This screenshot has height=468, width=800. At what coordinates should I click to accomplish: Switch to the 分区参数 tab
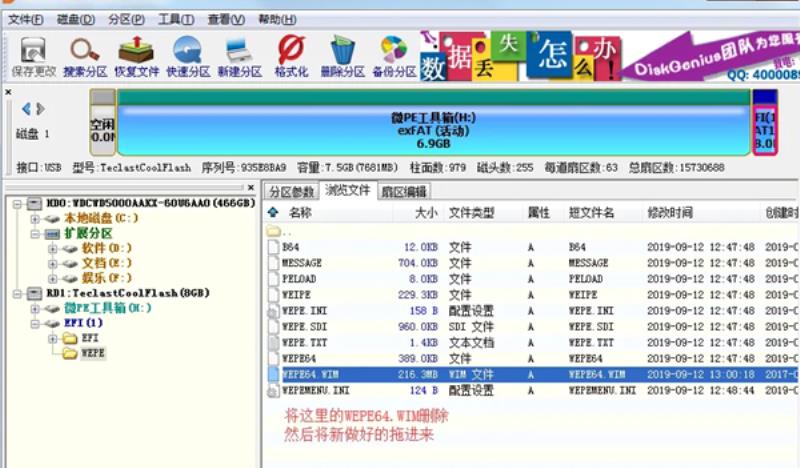click(292, 192)
